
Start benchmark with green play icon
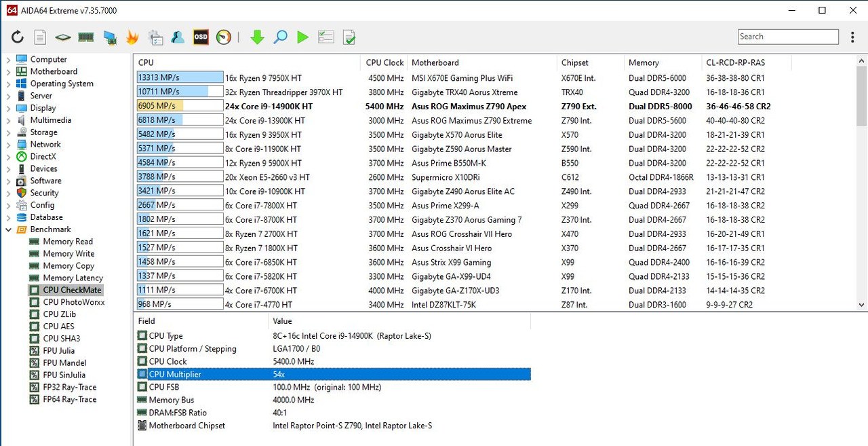click(302, 37)
